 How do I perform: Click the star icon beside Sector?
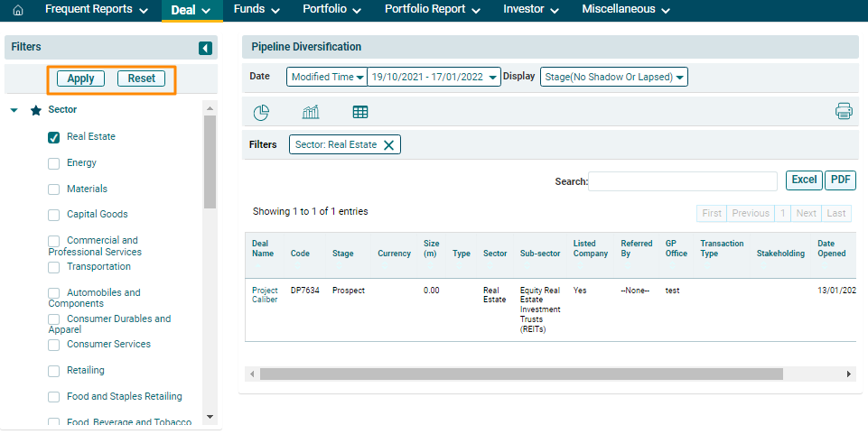coord(36,110)
